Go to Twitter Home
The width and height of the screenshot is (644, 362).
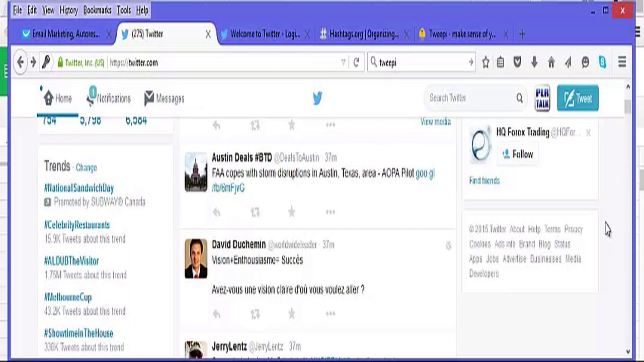57,99
